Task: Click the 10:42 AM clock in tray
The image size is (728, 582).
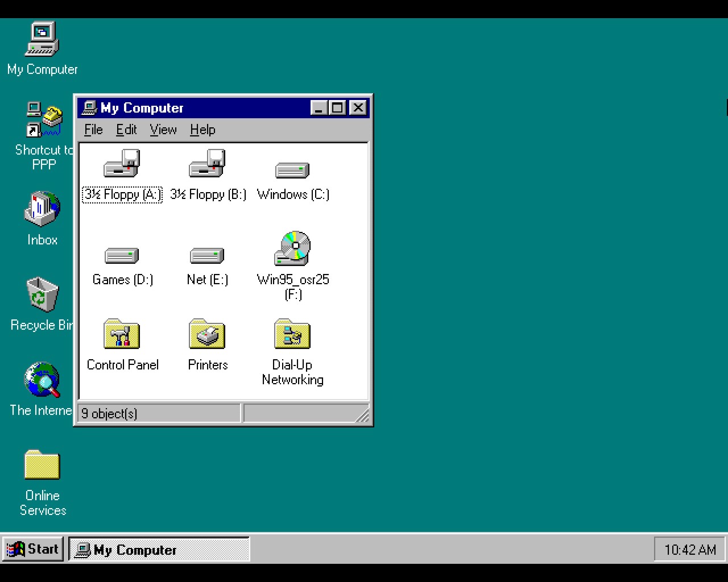Action: coord(690,550)
